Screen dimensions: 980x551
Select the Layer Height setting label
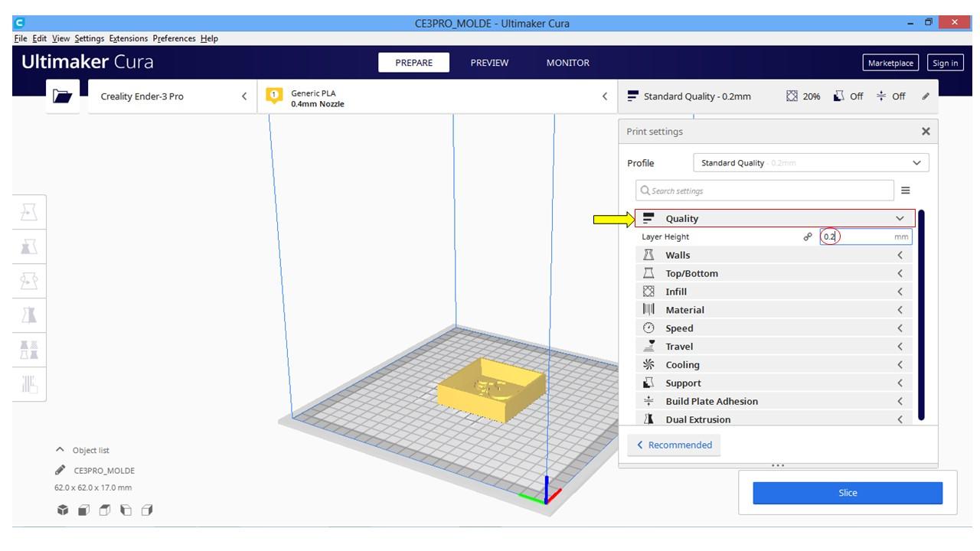pyautogui.click(x=665, y=237)
